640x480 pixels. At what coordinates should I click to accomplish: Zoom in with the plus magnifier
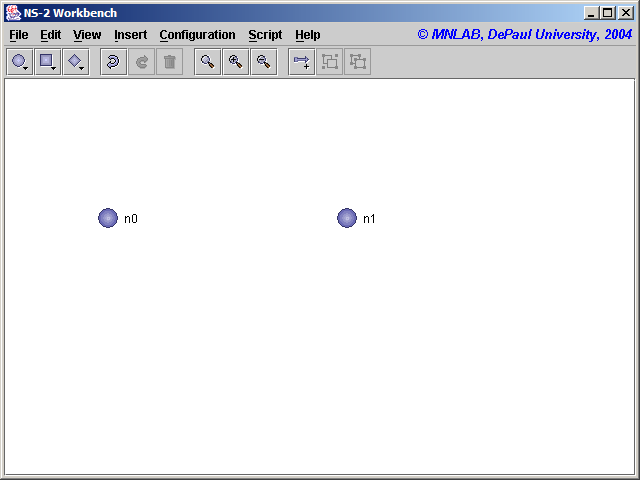coord(236,62)
